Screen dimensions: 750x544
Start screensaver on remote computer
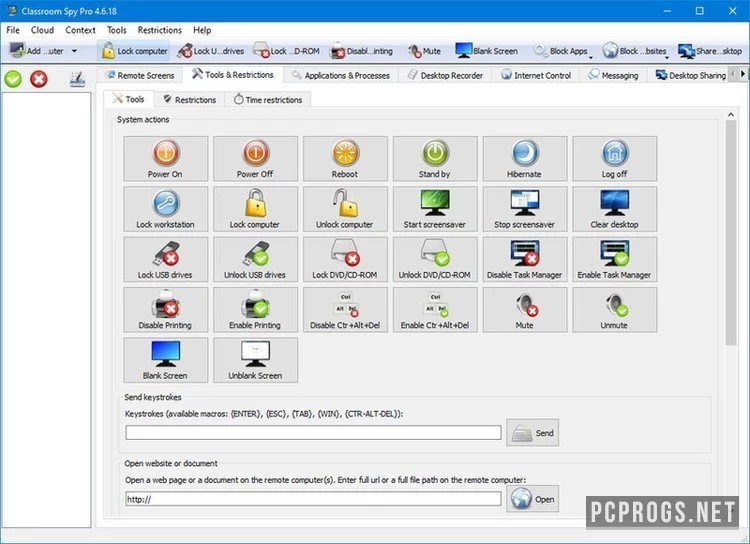point(435,209)
